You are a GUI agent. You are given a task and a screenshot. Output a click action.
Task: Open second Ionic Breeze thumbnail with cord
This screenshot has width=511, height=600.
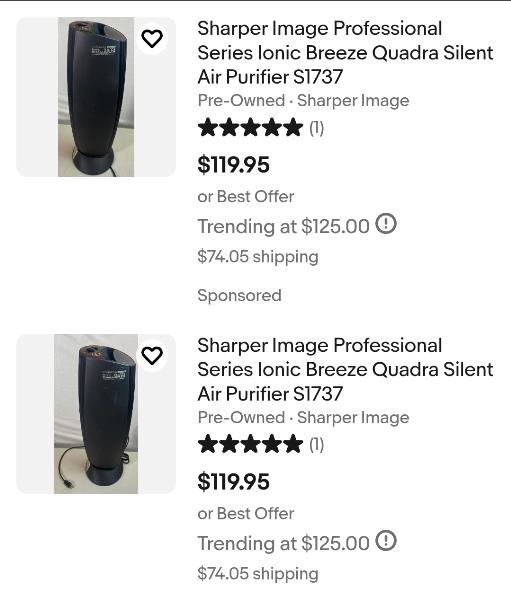[x=96, y=414]
